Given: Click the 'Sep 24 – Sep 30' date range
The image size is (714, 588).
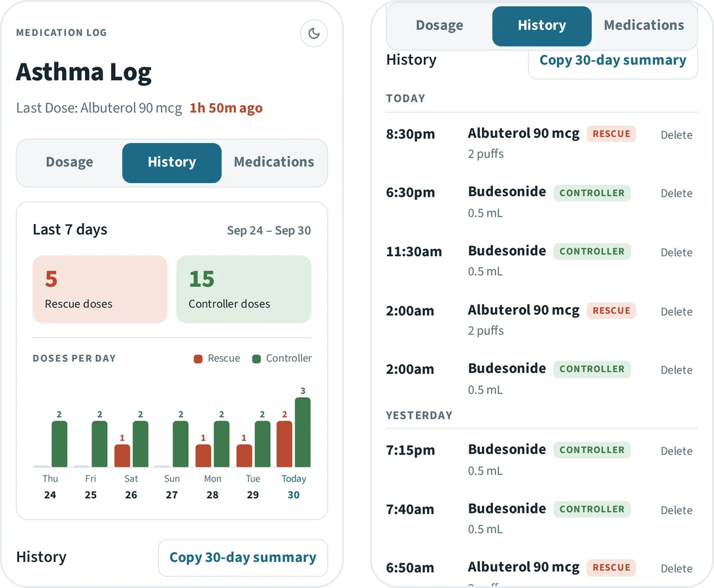Looking at the screenshot, I should [269, 231].
